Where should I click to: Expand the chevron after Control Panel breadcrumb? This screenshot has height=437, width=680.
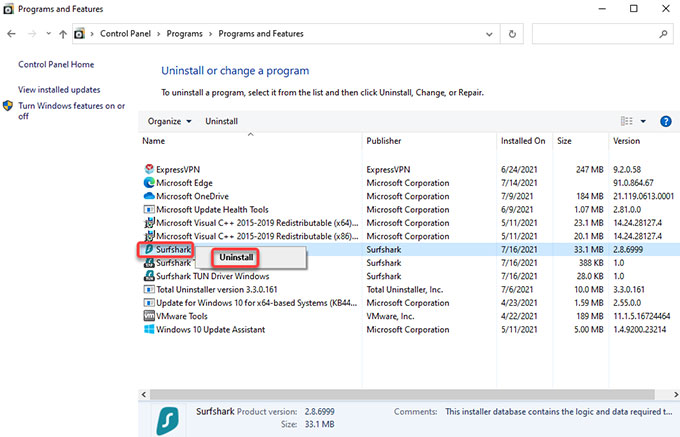click(x=159, y=34)
